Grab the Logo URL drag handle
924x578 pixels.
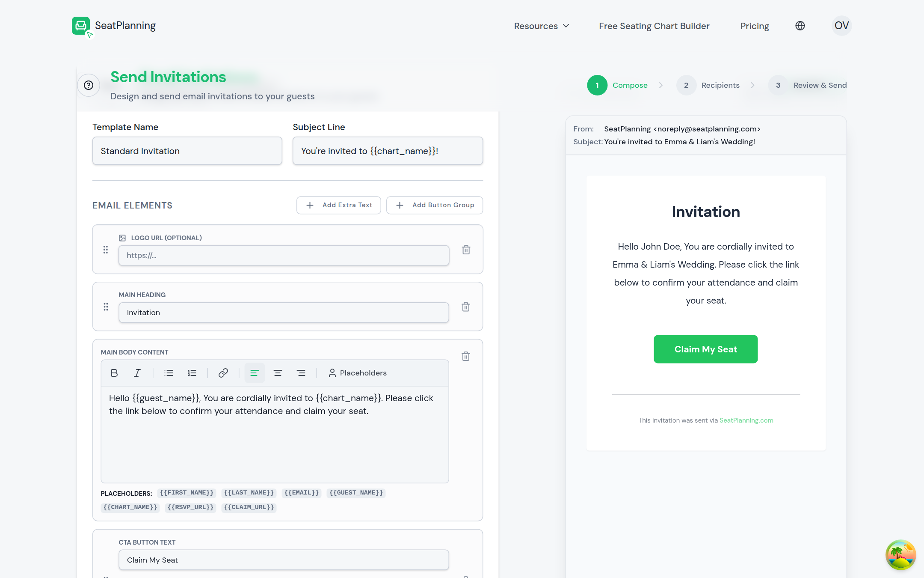pos(106,250)
